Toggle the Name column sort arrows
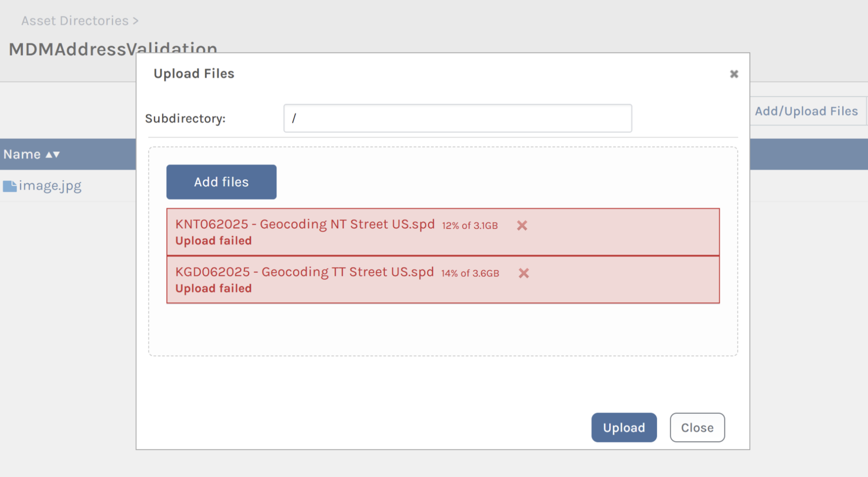The image size is (868, 477). [x=53, y=155]
